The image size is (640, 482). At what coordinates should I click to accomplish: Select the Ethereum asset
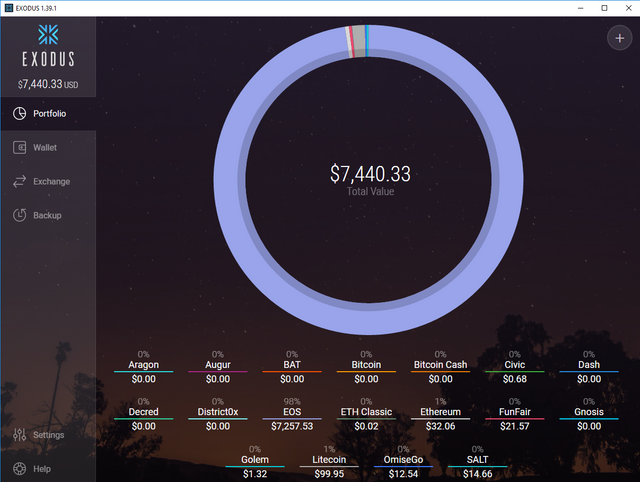[440, 412]
